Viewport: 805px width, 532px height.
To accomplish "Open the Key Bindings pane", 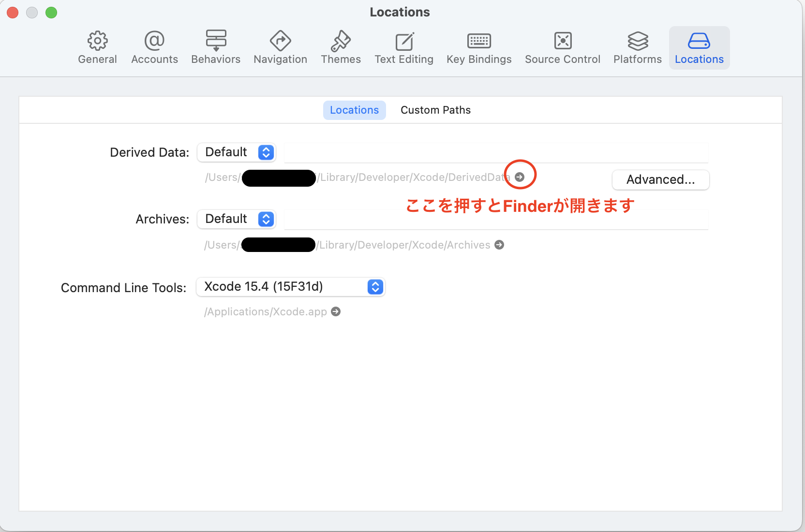I will [x=478, y=47].
